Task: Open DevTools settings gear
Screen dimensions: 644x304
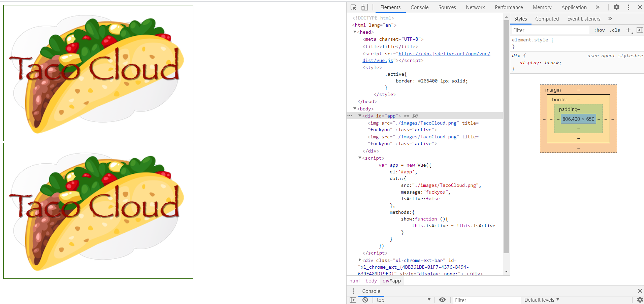Action: pyautogui.click(x=616, y=7)
